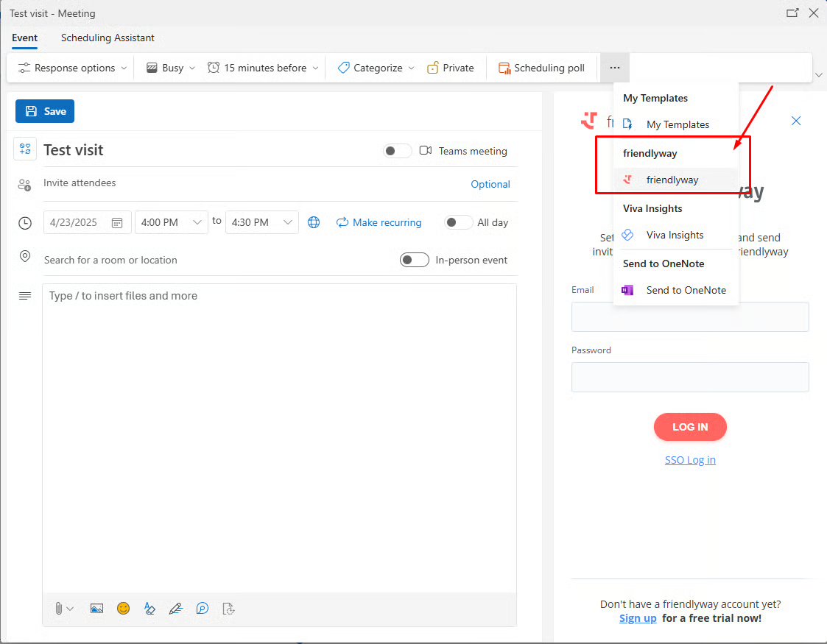Open the more options ellipsis in toolbar
The height and width of the screenshot is (644, 827).
(615, 68)
